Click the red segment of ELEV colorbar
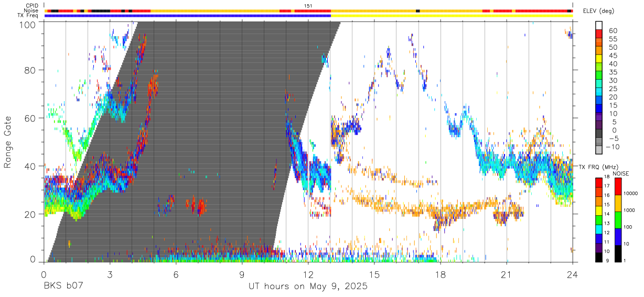The image size is (644, 297). (x=599, y=34)
